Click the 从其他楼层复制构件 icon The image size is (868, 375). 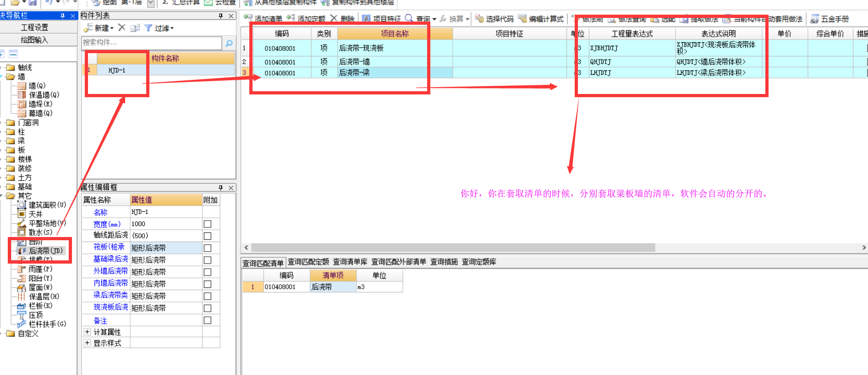(x=248, y=2)
